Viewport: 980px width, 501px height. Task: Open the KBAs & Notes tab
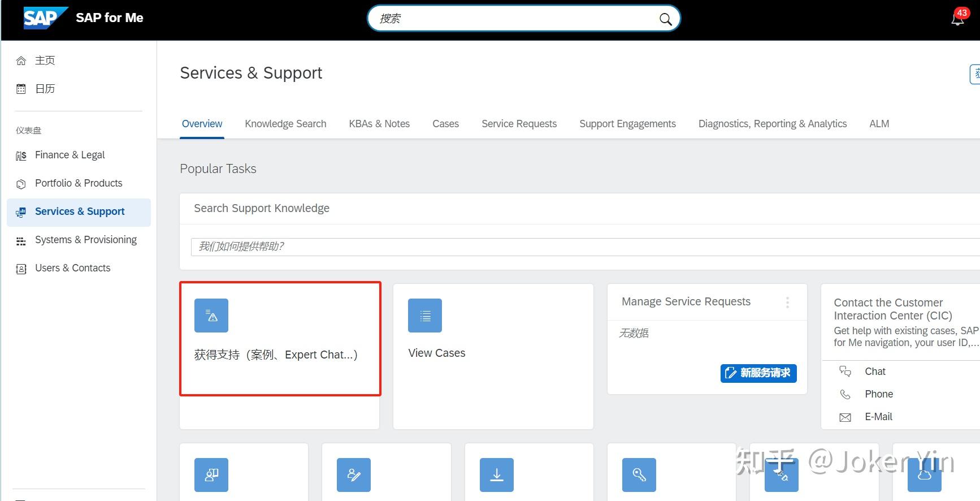[x=379, y=124]
